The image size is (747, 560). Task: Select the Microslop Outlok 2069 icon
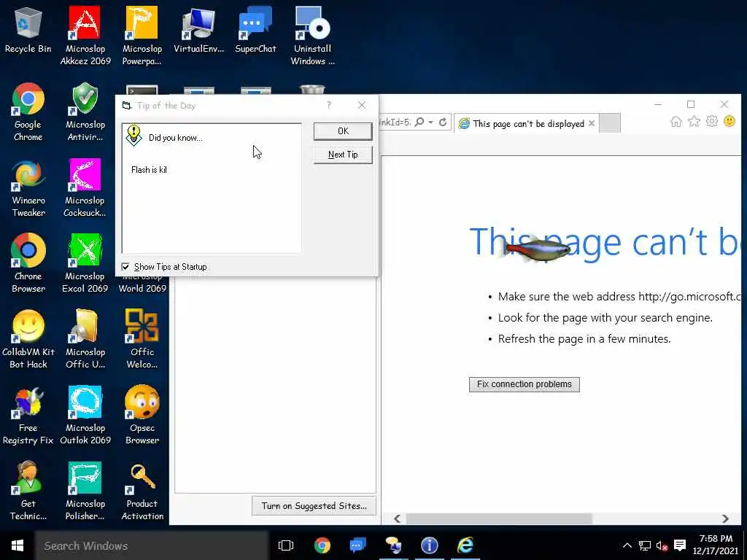click(85, 415)
